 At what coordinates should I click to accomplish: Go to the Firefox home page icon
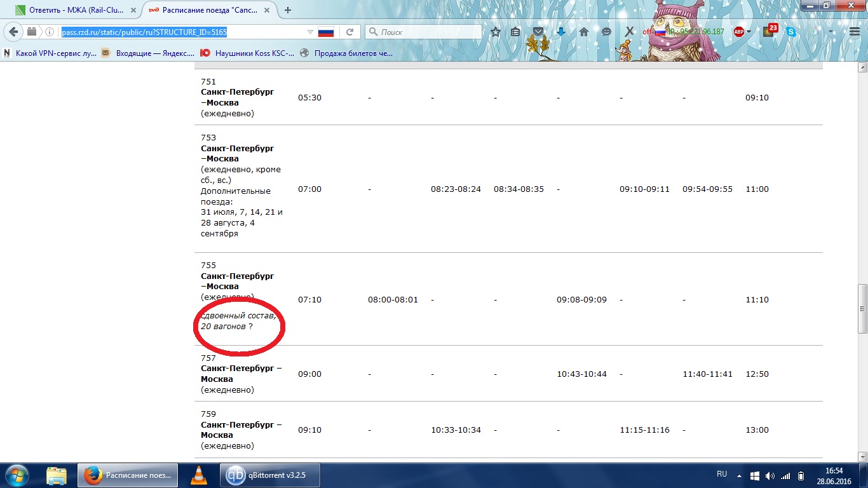(x=584, y=32)
